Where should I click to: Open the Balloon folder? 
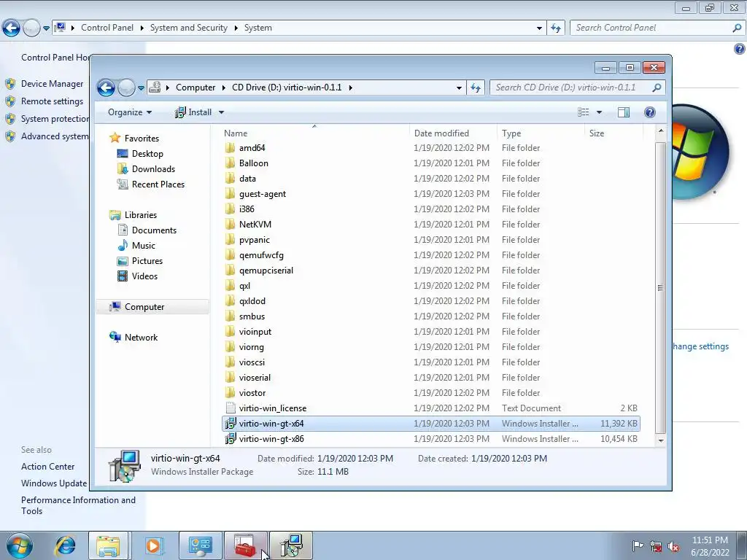point(253,163)
